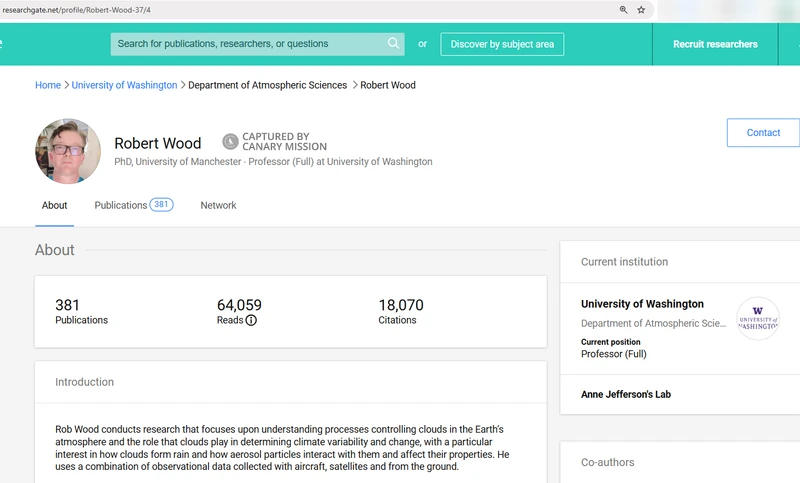800x483 pixels.
Task: Bookmark this page with the star icon
Action: tap(641, 10)
